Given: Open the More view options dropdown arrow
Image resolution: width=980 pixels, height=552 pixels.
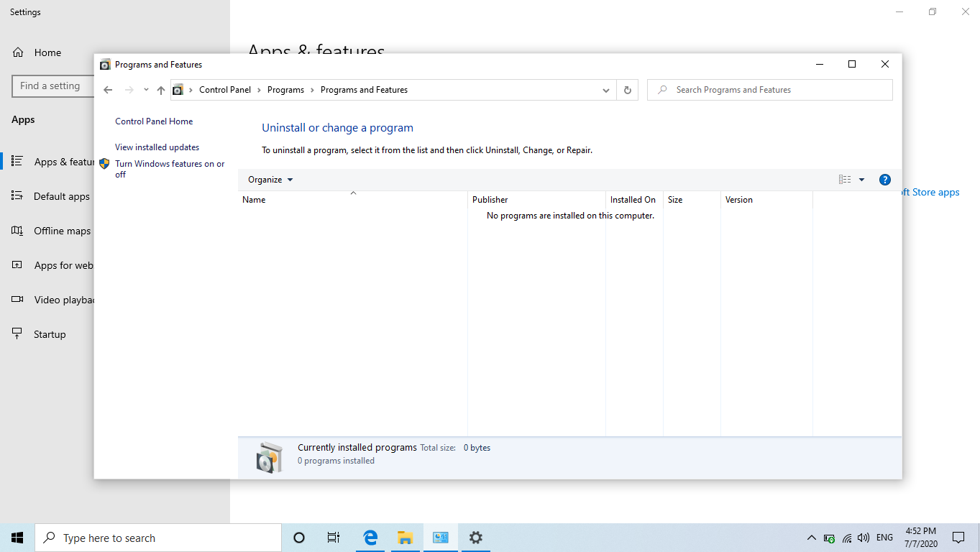Looking at the screenshot, I should tap(861, 180).
